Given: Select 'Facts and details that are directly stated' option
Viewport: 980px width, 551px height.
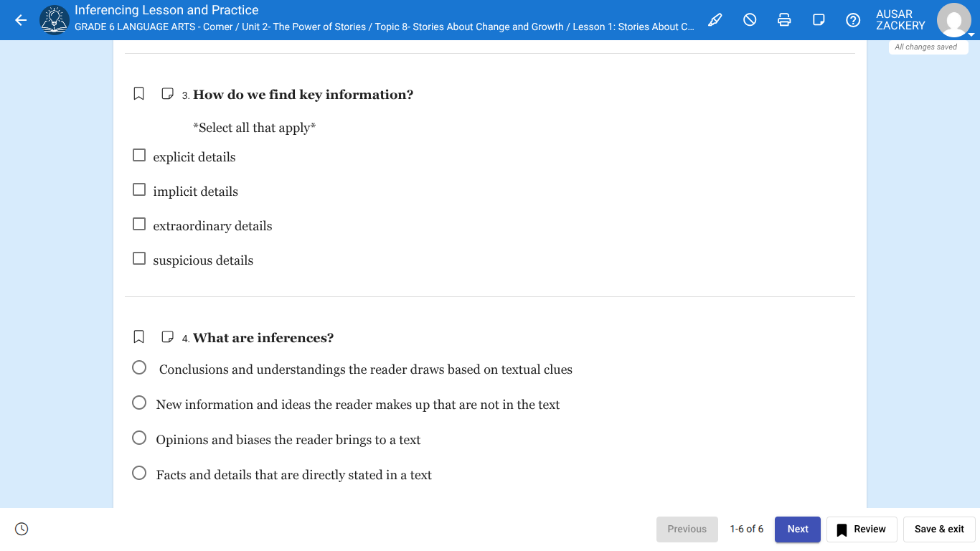Looking at the screenshot, I should click(138, 472).
